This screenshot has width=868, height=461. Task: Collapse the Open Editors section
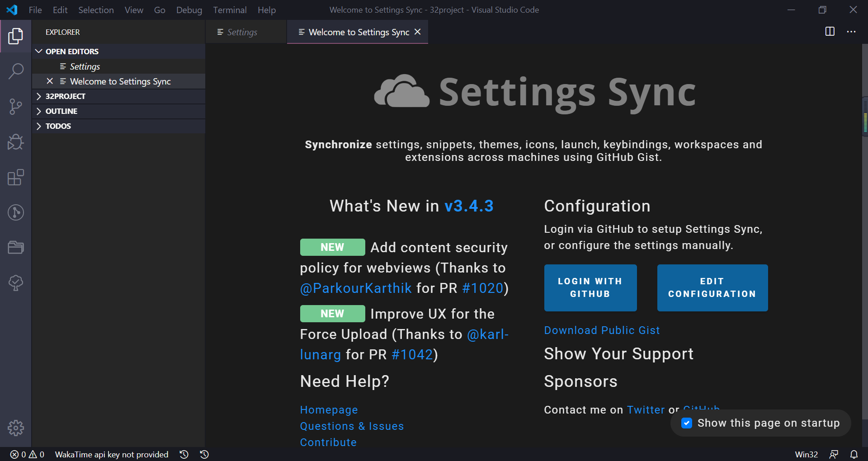click(118, 51)
